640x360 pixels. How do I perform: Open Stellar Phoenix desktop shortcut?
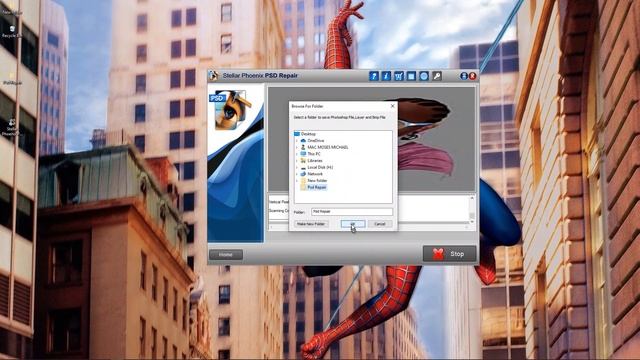click(x=12, y=127)
